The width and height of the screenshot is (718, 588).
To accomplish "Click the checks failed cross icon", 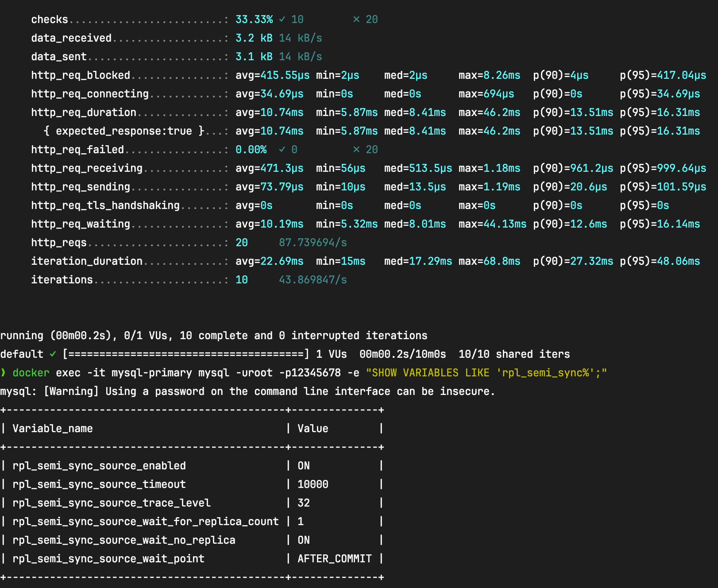I will point(356,19).
